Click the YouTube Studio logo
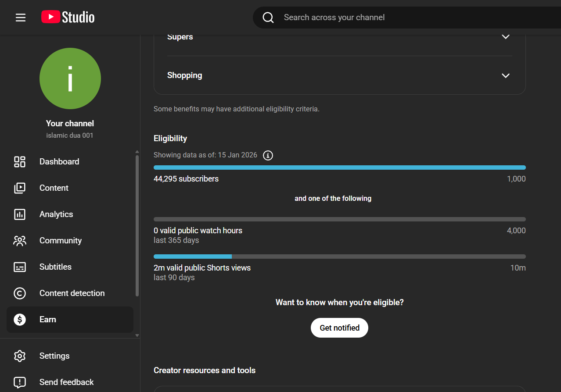 coord(68,17)
